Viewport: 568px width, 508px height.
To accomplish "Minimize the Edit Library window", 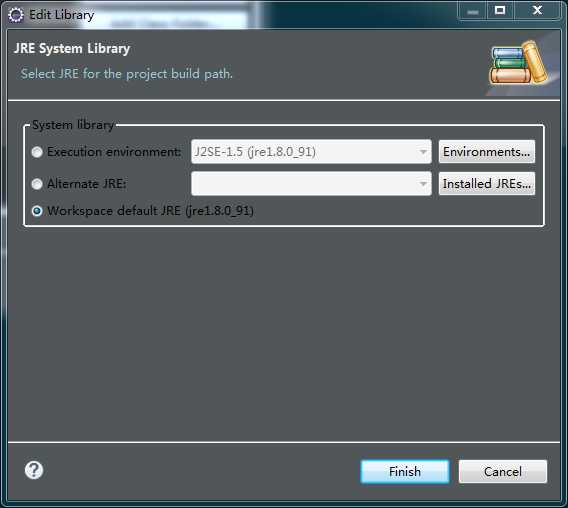I will [x=472, y=11].
